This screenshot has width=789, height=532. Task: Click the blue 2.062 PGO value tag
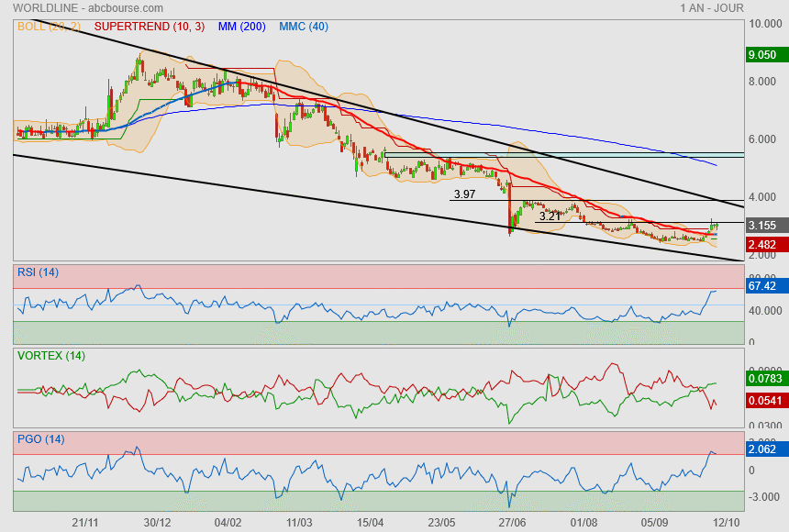point(762,449)
